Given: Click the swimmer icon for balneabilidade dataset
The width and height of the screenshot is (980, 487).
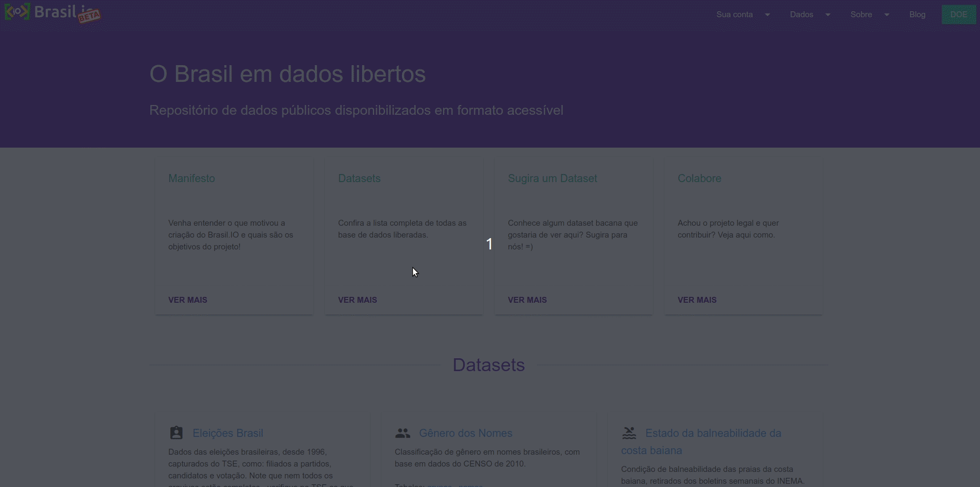Looking at the screenshot, I should click(629, 433).
